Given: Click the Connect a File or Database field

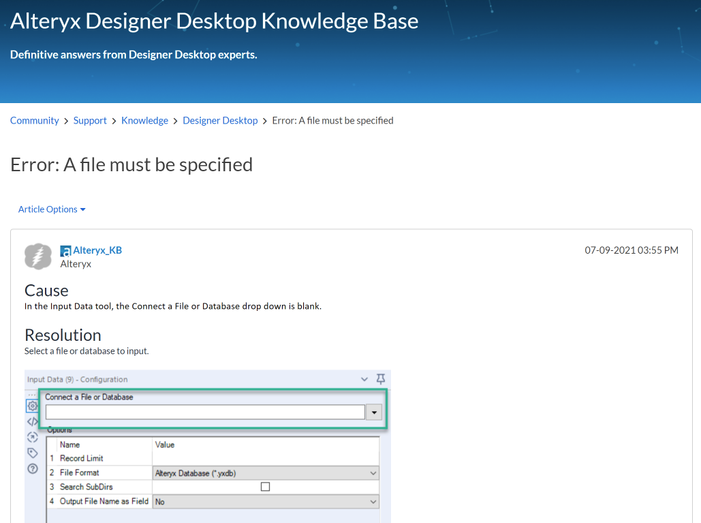Looking at the screenshot, I should 205,412.
